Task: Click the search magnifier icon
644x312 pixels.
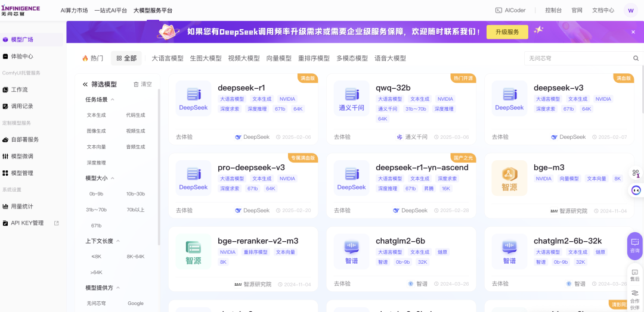Action: click(636, 58)
